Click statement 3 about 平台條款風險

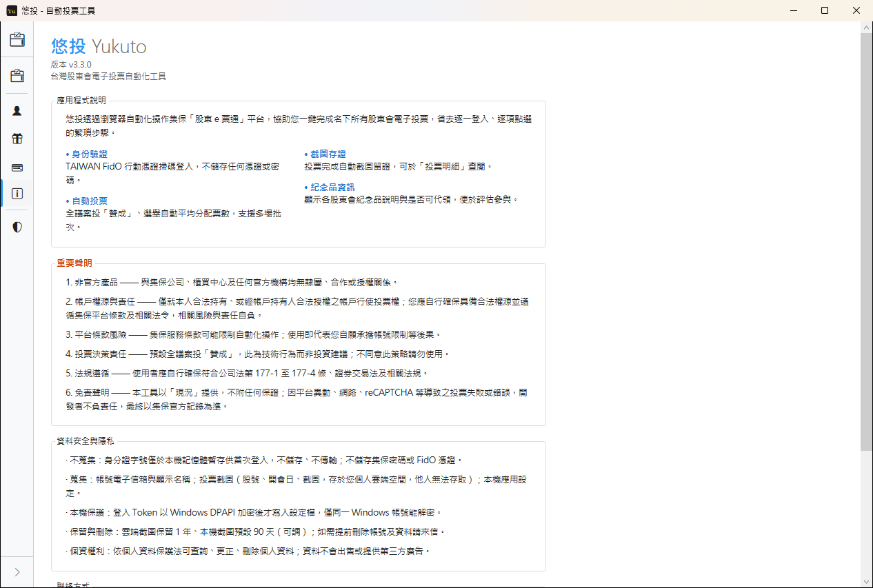pos(253,334)
